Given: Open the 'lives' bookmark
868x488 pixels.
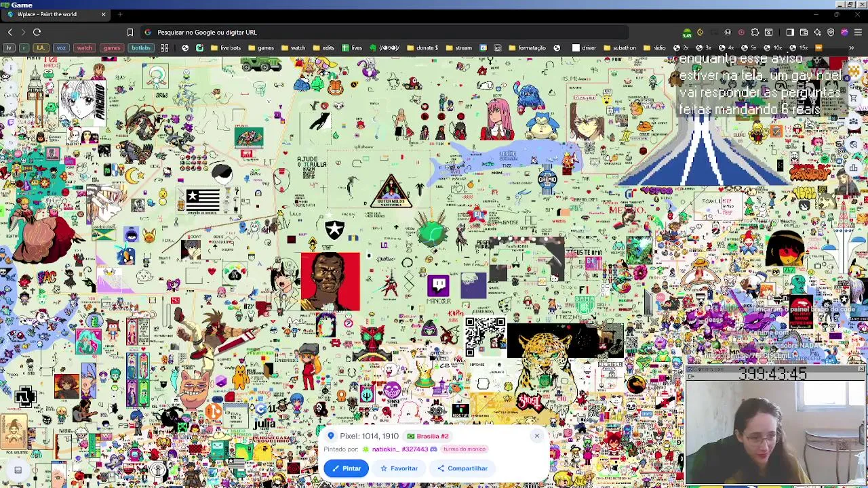Looking at the screenshot, I should point(352,48).
